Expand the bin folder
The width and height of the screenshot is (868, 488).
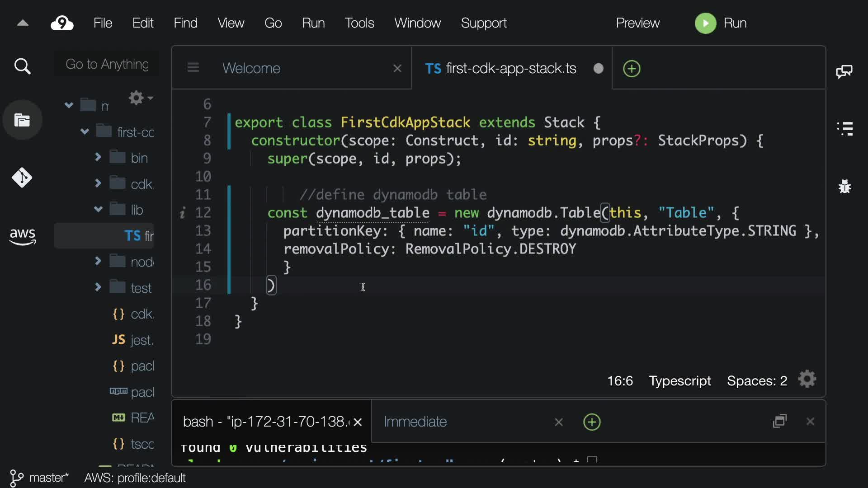click(98, 157)
